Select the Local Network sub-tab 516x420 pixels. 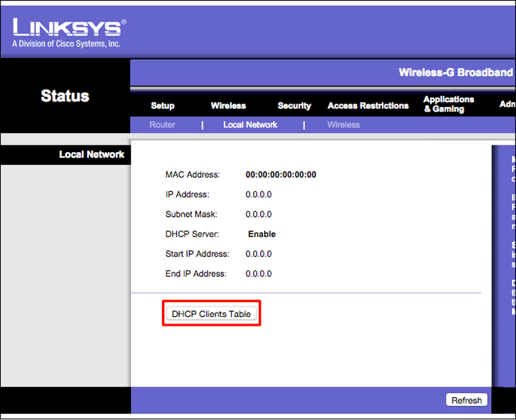pyautogui.click(x=250, y=124)
